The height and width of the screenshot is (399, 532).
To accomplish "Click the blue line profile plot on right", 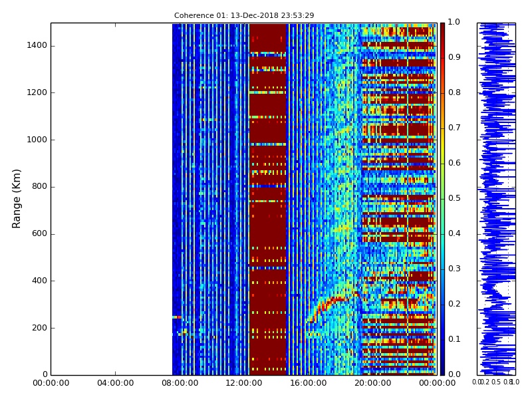I will tap(496, 199).
